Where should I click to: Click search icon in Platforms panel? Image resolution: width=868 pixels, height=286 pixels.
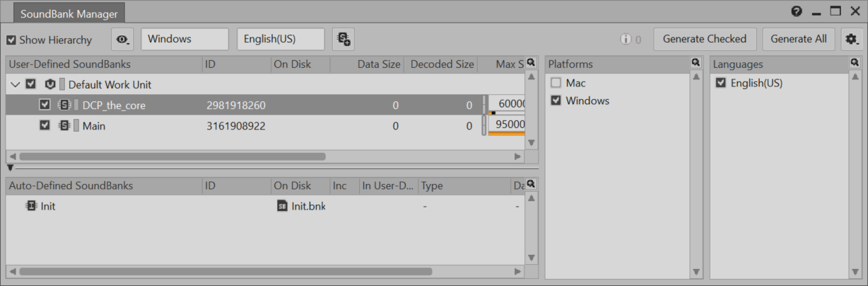696,62
